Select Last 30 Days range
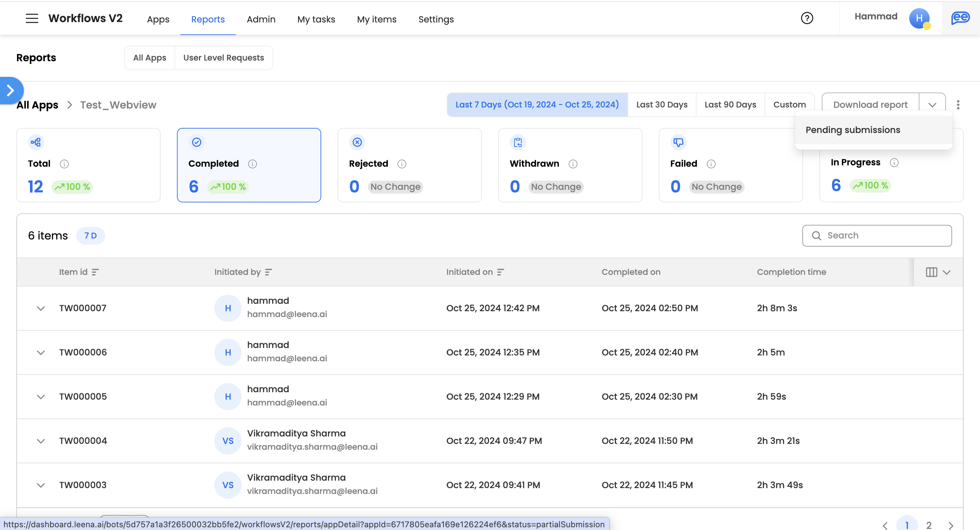This screenshot has height=530, width=980. click(661, 104)
